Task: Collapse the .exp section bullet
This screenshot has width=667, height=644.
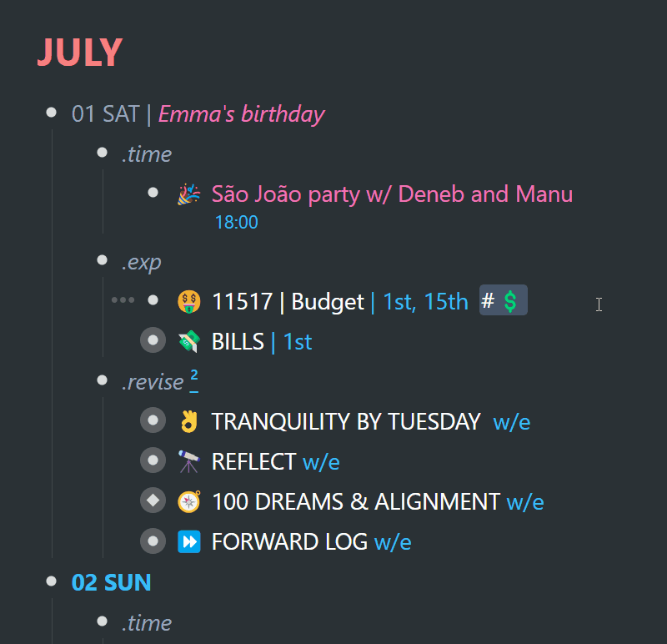Action: [x=102, y=260]
